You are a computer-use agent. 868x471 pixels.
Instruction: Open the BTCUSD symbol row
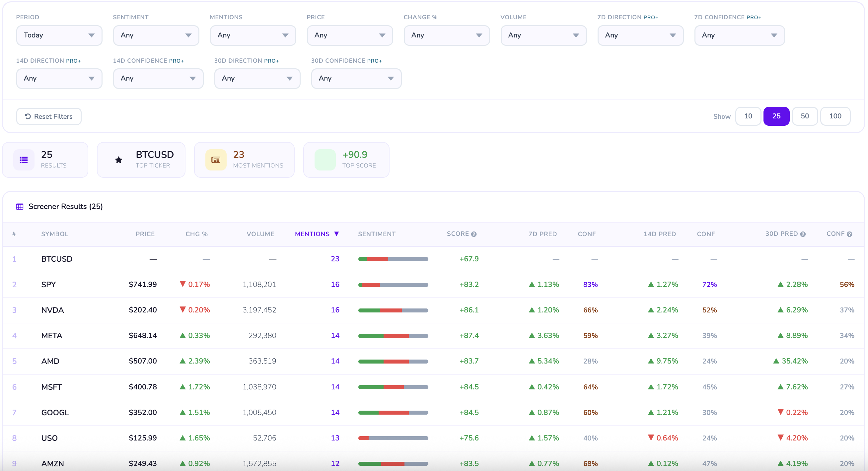click(x=57, y=259)
